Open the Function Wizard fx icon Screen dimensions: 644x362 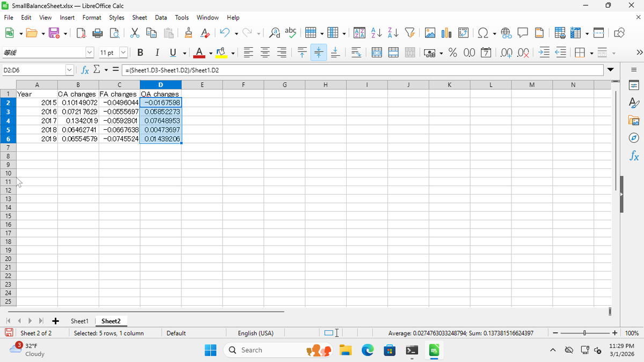tap(85, 70)
